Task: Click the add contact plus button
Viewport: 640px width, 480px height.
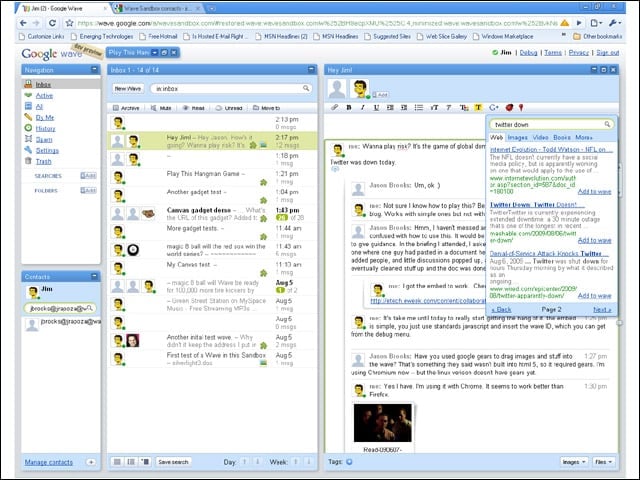Action: coord(91,462)
